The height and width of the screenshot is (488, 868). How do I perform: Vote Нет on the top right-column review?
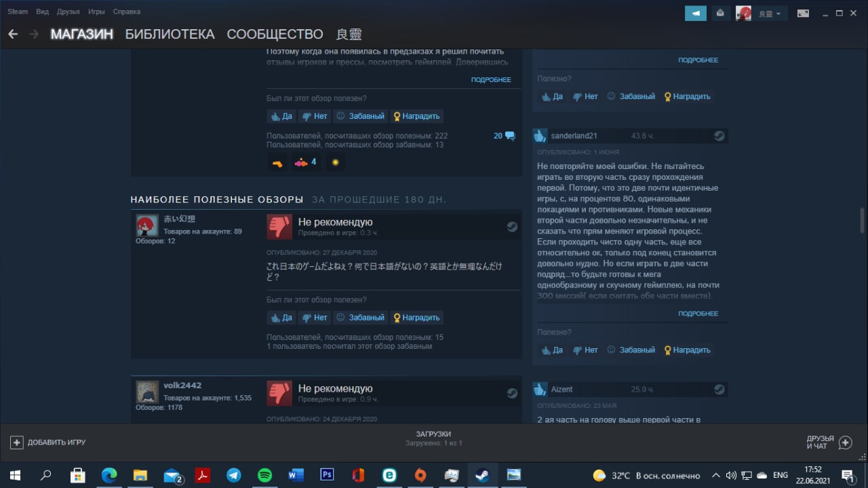coord(585,96)
